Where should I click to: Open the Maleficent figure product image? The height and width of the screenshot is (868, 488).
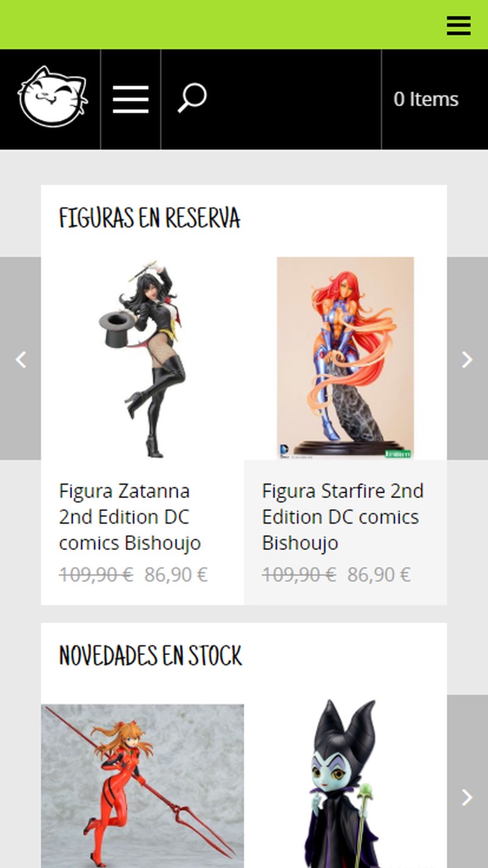[x=345, y=784]
